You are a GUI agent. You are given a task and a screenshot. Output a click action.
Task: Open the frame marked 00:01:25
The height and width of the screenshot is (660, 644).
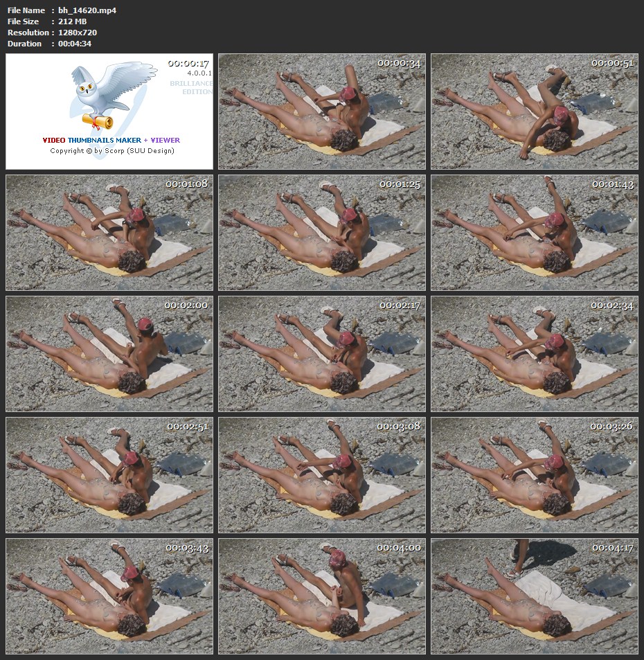click(x=322, y=233)
